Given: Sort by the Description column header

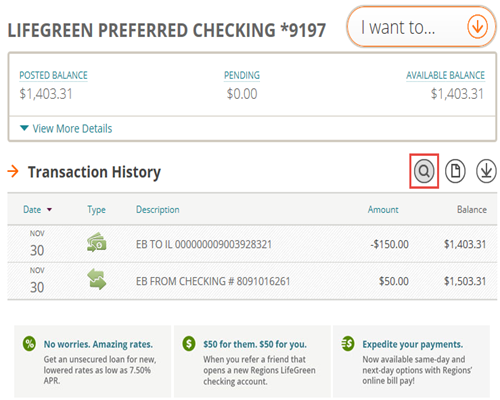Looking at the screenshot, I should (x=158, y=209).
